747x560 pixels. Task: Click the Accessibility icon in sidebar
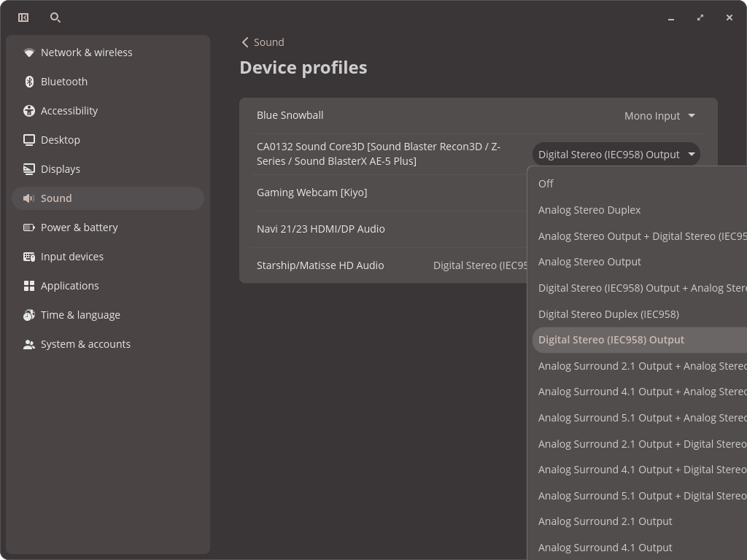(29, 111)
